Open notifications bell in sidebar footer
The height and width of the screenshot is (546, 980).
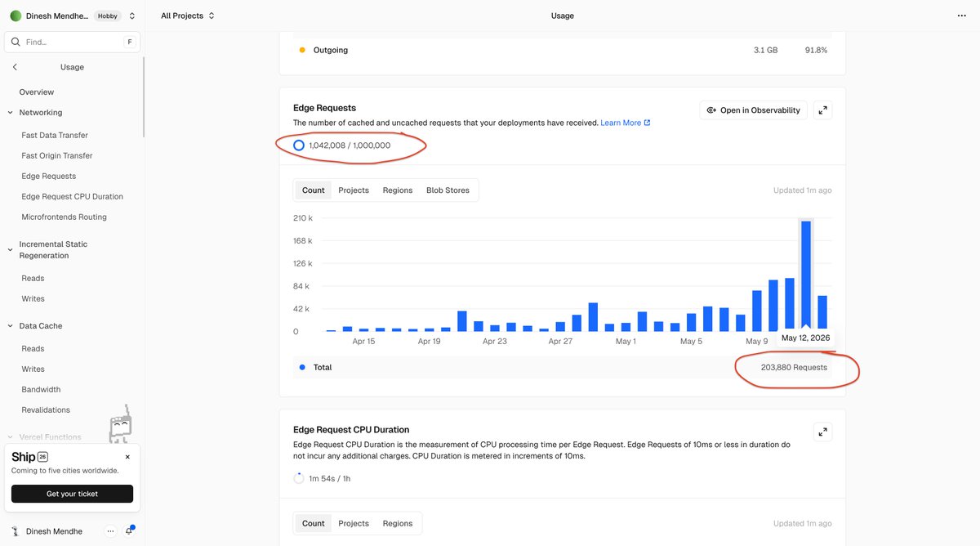[129, 531]
